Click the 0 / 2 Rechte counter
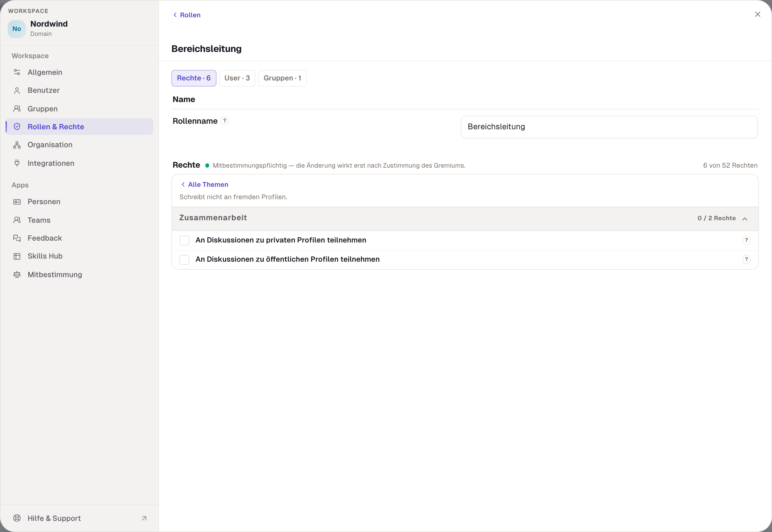Screen dimensions: 772x532 click(717, 218)
